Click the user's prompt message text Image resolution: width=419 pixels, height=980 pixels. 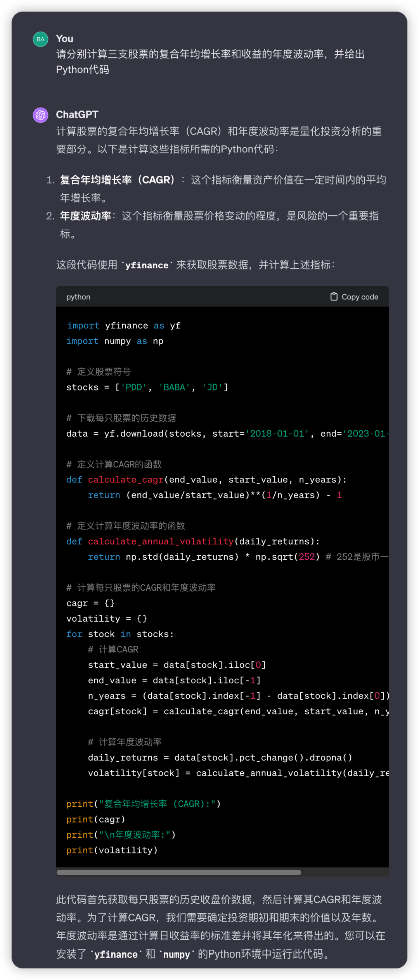[210, 62]
